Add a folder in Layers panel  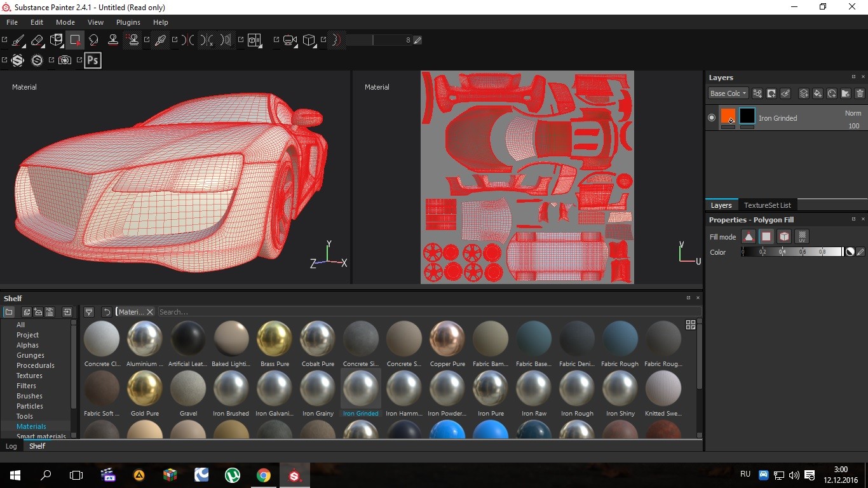(846, 93)
